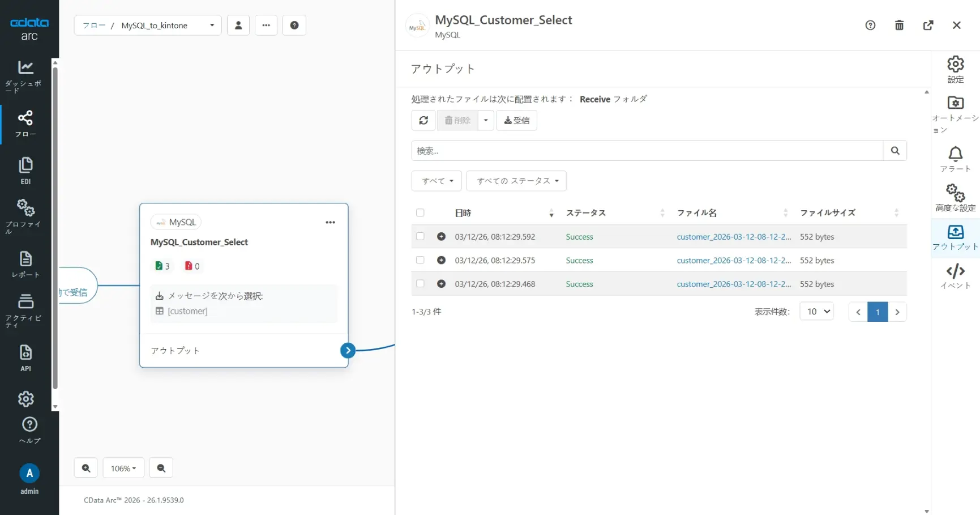Click the refresh icon in output toolbar
The height and width of the screenshot is (515, 980).
(423, 120)
